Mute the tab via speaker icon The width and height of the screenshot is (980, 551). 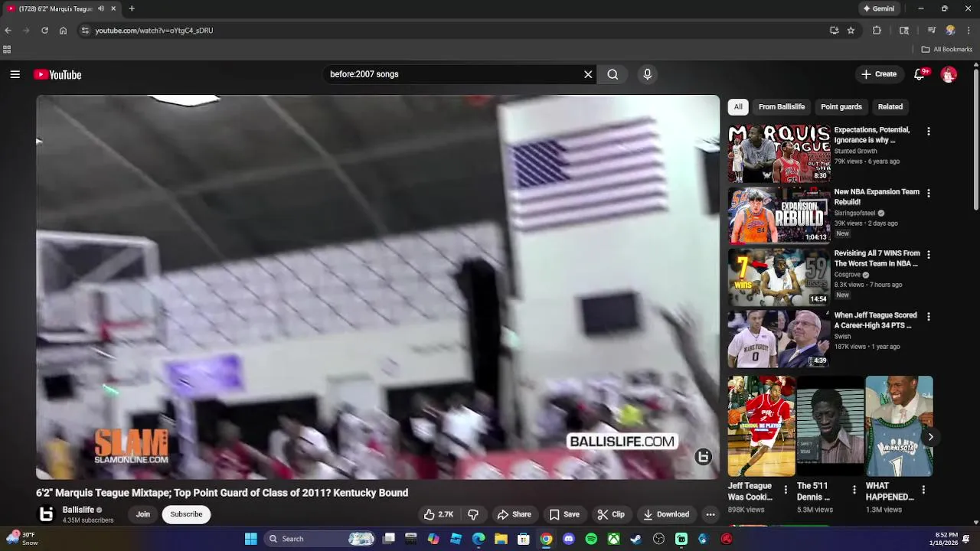[101, 8]
